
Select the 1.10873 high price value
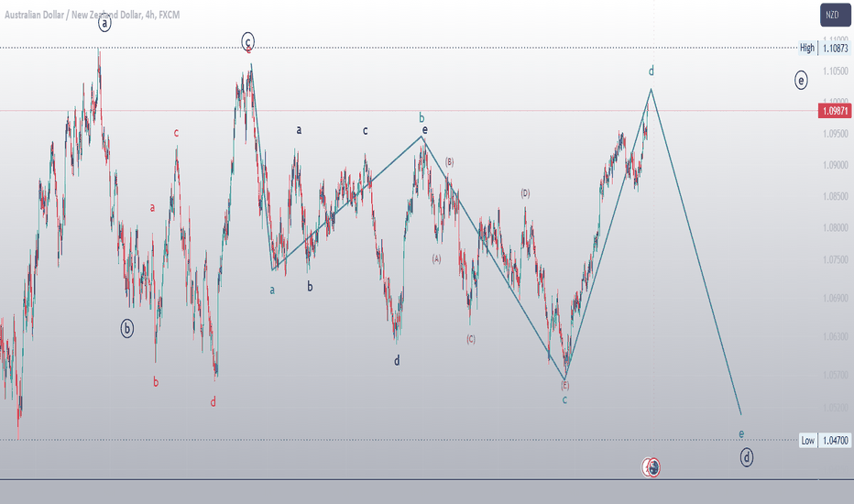[x=835, y=48]
